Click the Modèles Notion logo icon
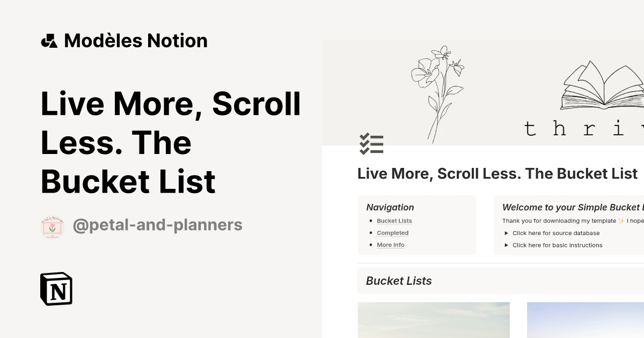Screen dimensions: 644x338 (x=49, y=40)
